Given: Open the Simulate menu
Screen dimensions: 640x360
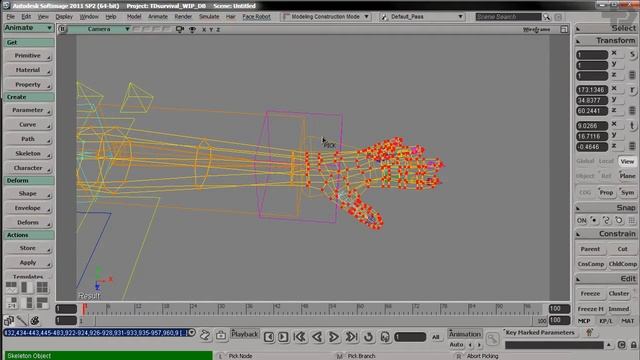Looking at the screenshot, I should click(209, 17).
